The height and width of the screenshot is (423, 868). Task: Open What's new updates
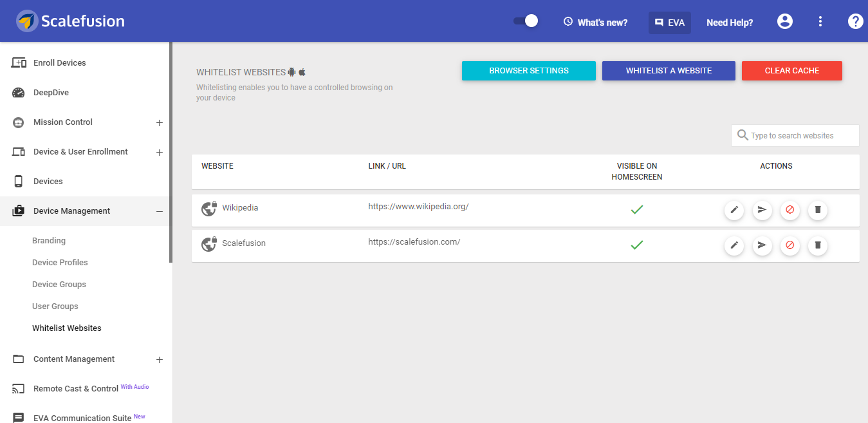point(595,22)
